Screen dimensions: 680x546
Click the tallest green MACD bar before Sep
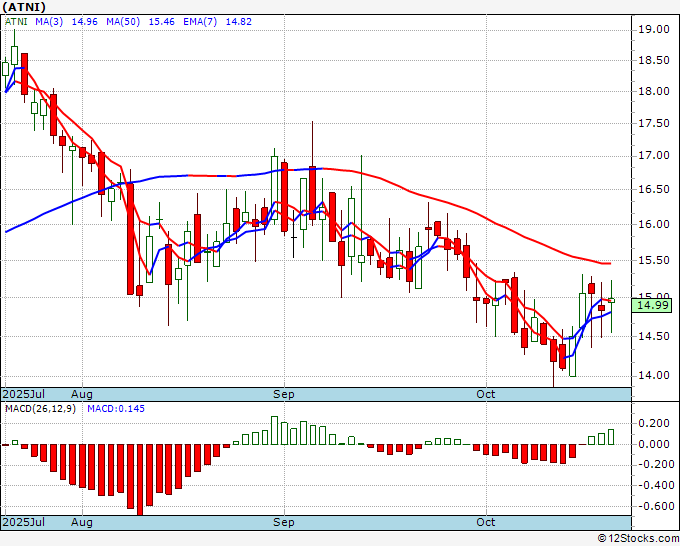tap(275, 431)
